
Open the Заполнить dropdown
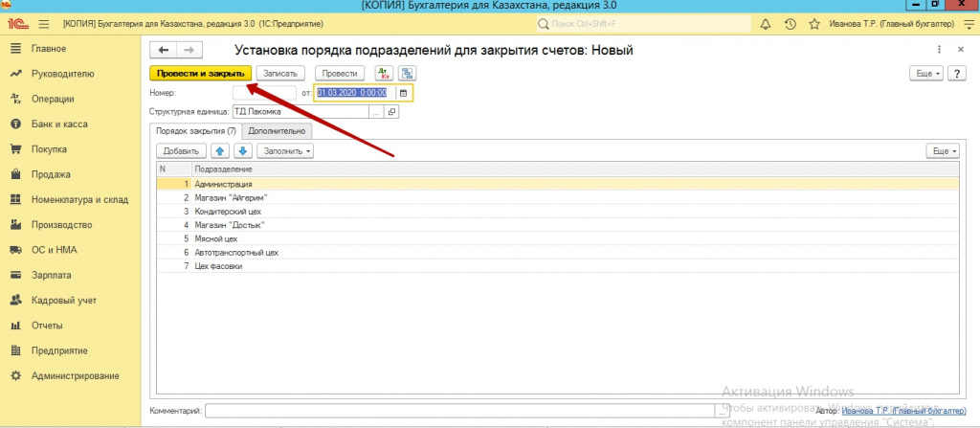tap(285, 150)
